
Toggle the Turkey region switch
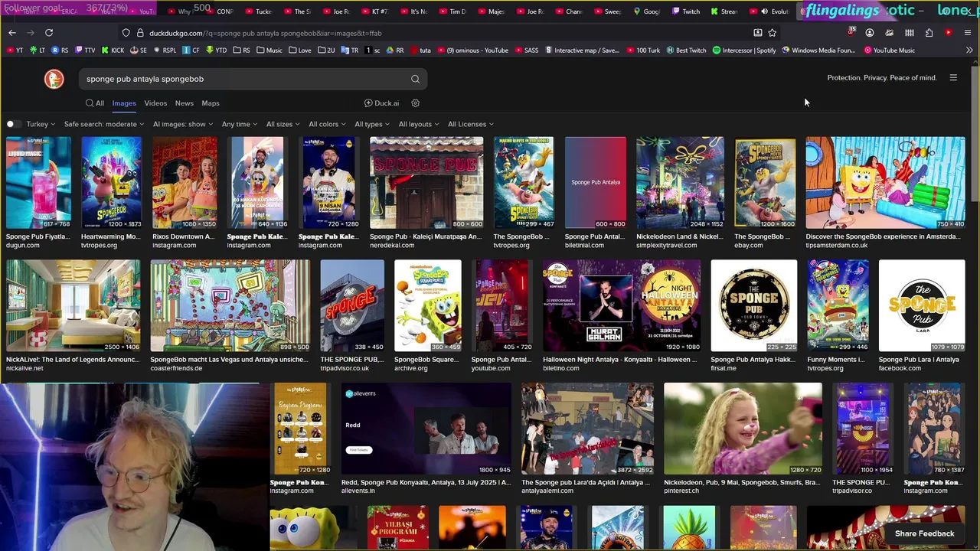tap(12, 124)
